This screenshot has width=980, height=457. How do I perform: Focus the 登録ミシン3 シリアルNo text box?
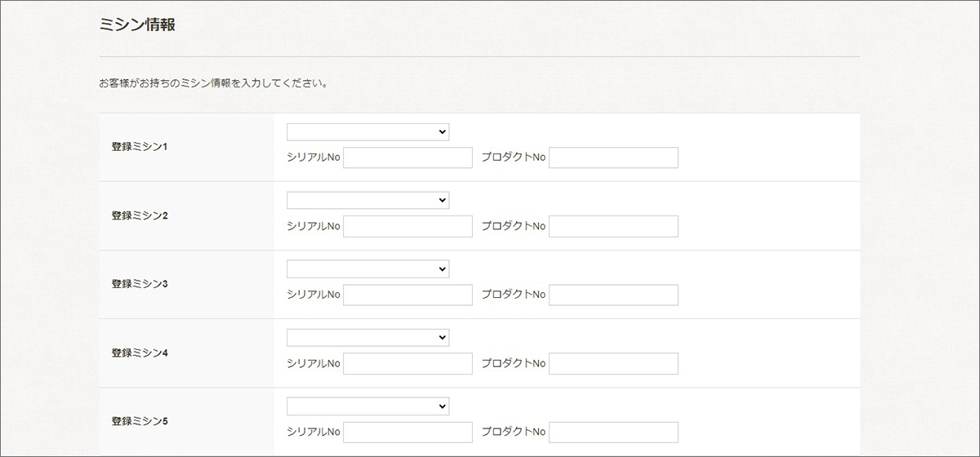click(x=408, y=295)
